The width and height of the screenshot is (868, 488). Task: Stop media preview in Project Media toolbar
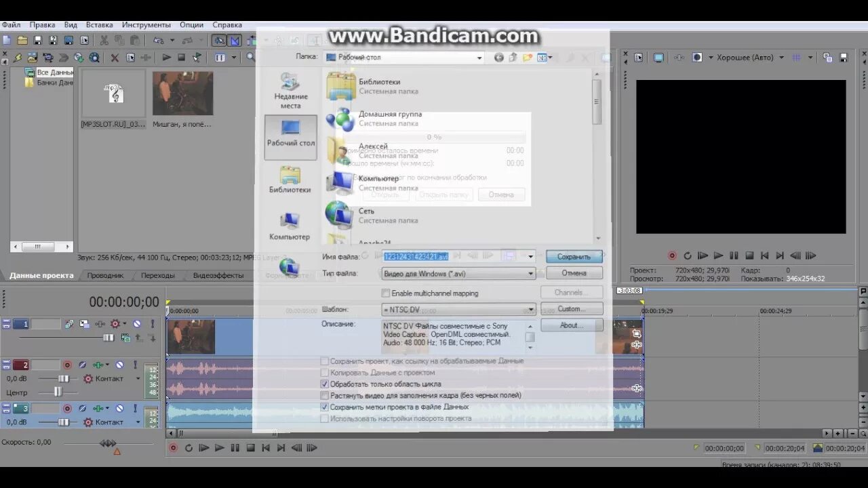tap(181, 58)
